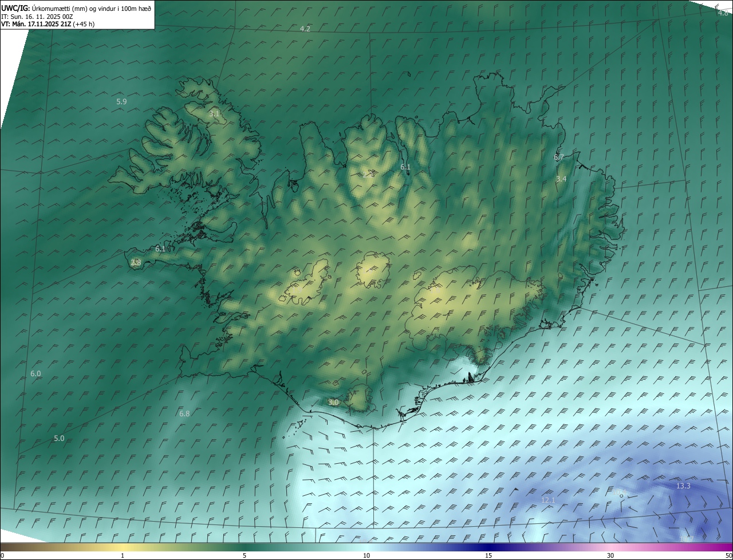
Task: Click the 5.0 value on the map
Action: pos(59,439)
